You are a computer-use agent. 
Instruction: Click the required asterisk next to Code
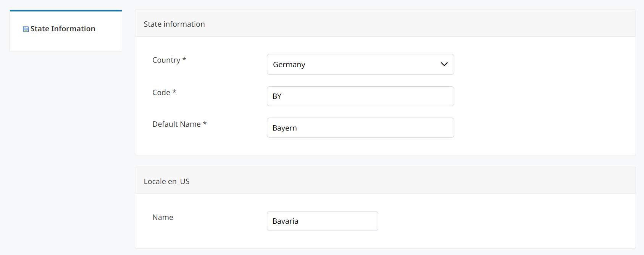(x=174, y=92)
